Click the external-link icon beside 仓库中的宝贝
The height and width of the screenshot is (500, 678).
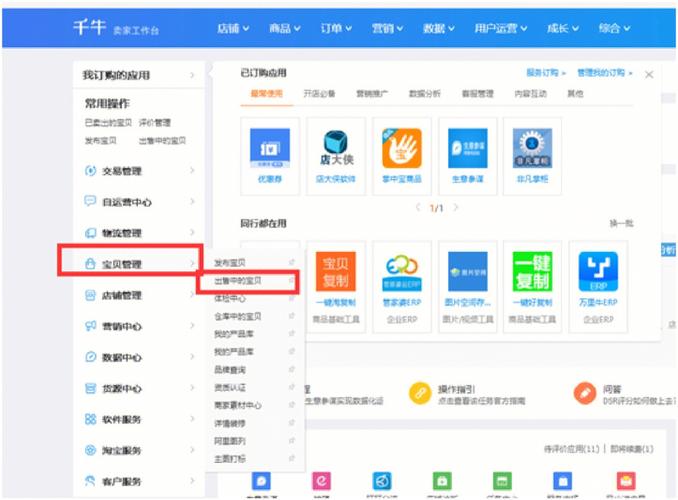[292, 316]
